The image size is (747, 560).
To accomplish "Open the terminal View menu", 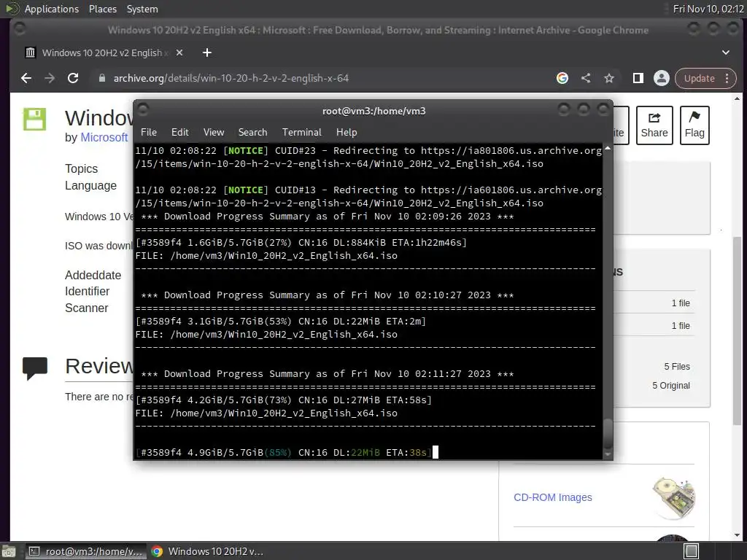I will pos(214,132).
